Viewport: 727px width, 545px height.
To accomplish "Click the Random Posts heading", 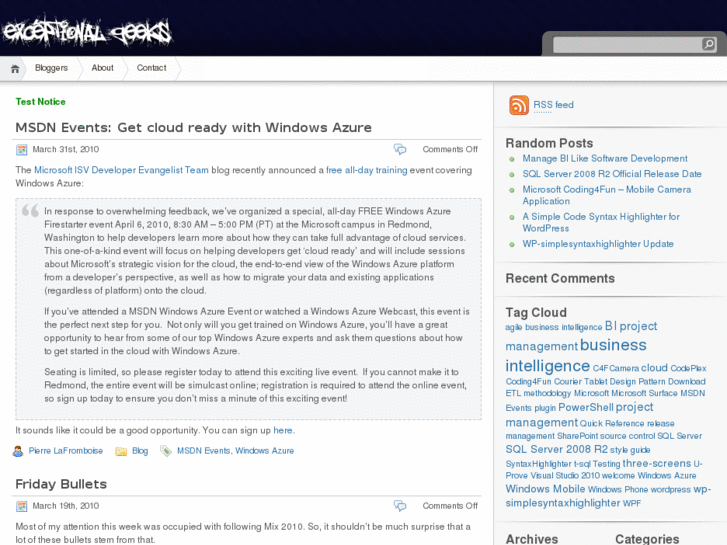I will click(549, 143).
